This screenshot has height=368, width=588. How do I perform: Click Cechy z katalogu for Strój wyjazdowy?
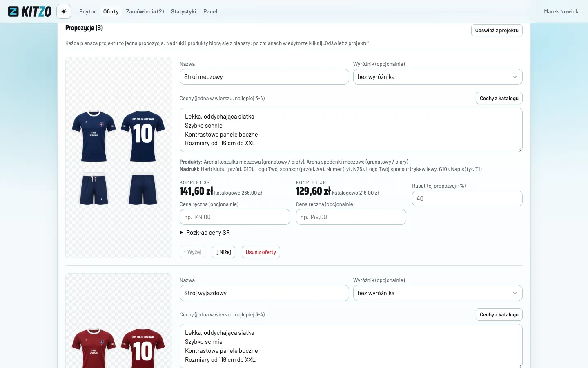(499, 315)
